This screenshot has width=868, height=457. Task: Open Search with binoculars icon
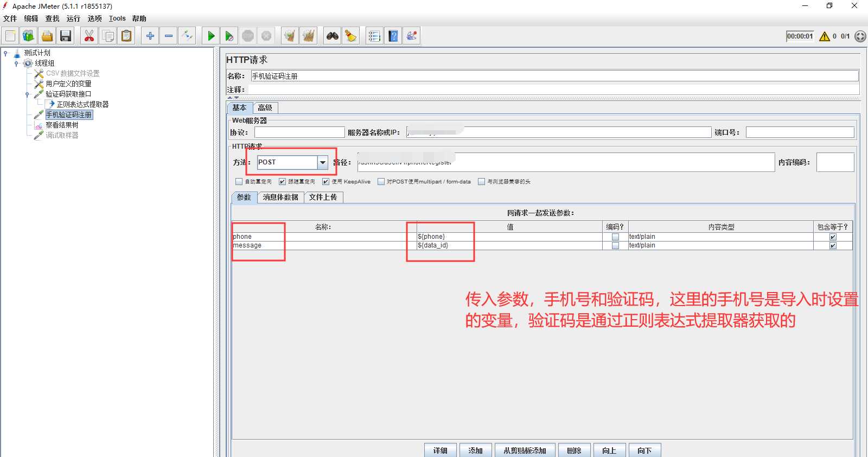[332, 36]
